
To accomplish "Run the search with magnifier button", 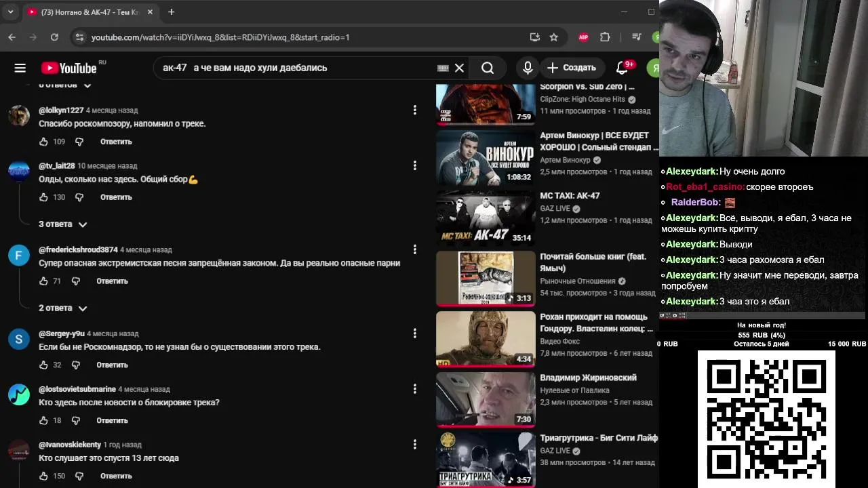I will point(488,68).
